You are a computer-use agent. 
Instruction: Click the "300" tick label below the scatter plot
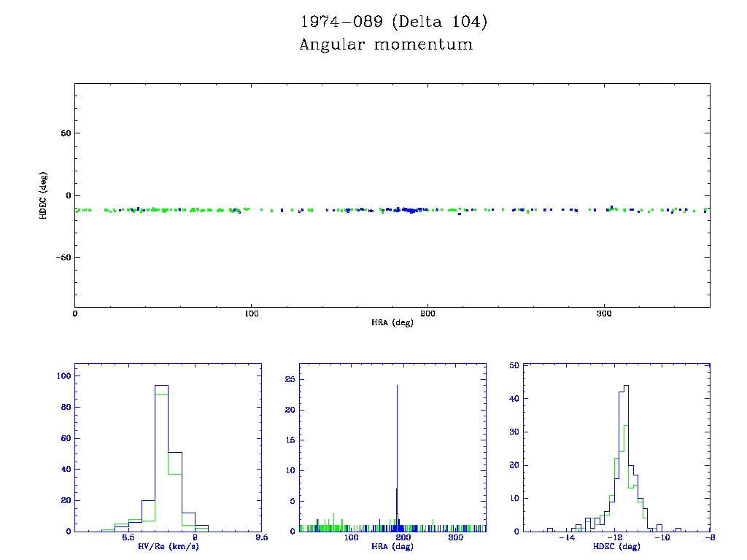coord(604,313)
